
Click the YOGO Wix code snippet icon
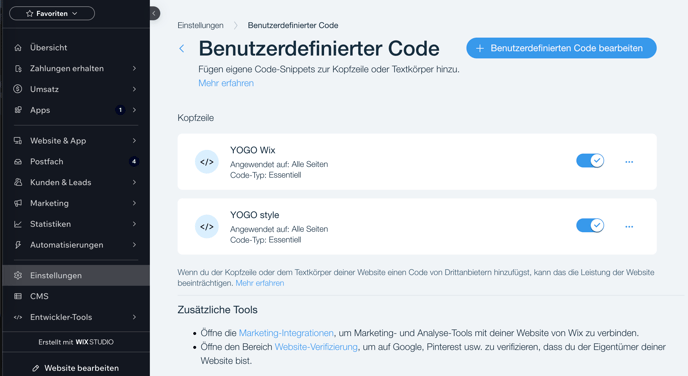pos(207,162)
